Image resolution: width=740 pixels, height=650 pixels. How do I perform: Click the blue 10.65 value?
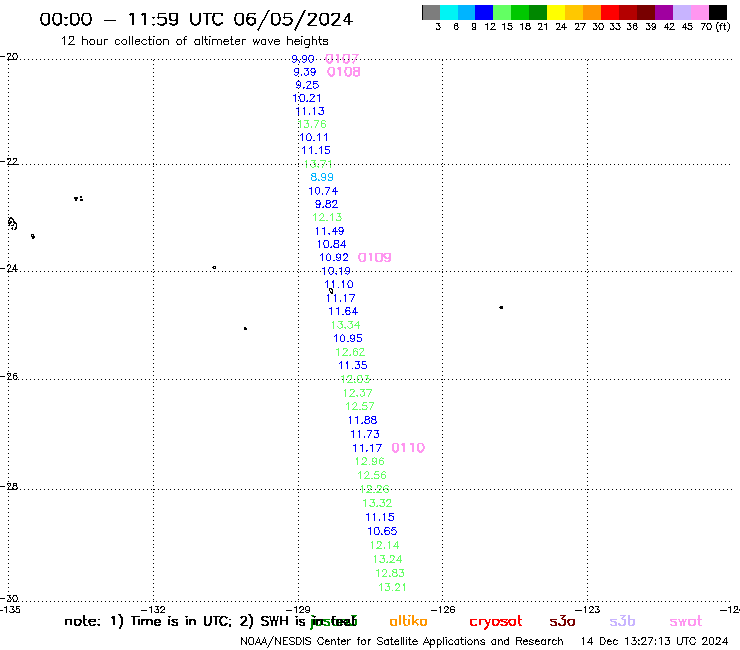point(382,532)
